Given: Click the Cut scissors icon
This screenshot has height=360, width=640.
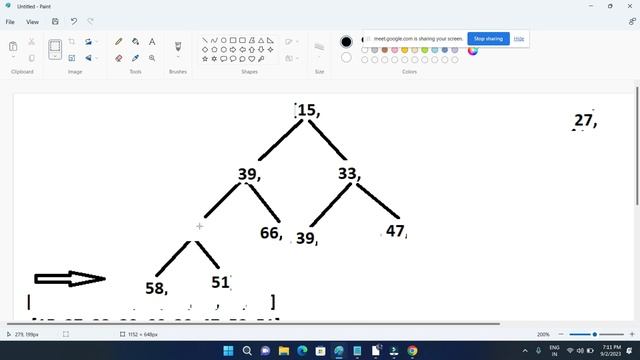Looking at the screenshot, I should pos(31,42).
